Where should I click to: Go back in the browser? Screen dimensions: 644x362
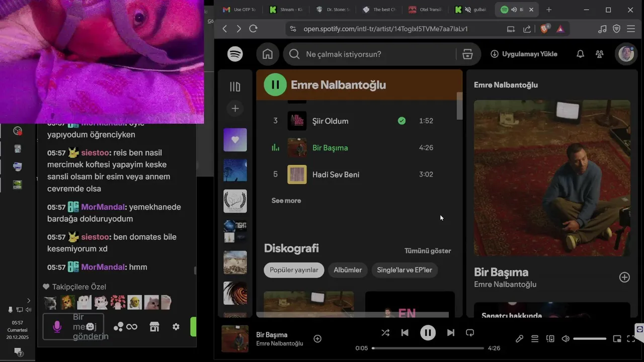coord(225,29)
